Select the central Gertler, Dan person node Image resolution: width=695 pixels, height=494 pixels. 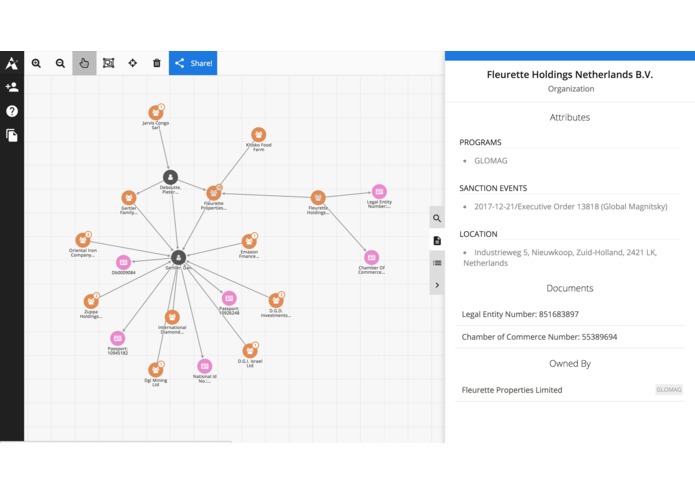point(178,257)
